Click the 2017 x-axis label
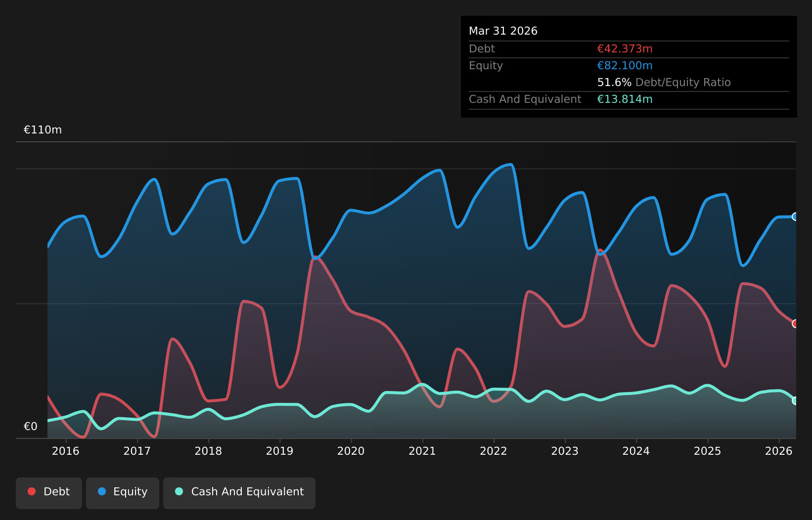This screenshot has width=812, height=520. (x=137, y=451)
